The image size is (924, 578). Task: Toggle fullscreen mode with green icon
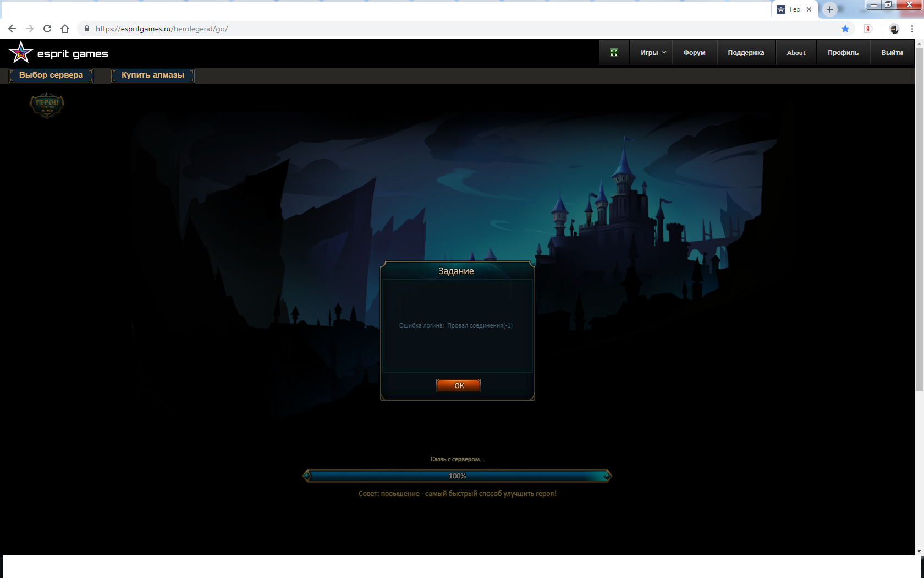click(x=614, y=53)
